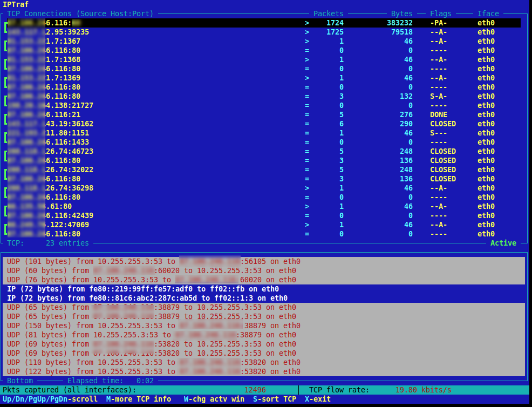Select the connection ending in 26.74:46723
This screenshot has width=532, height=407.
264,151
